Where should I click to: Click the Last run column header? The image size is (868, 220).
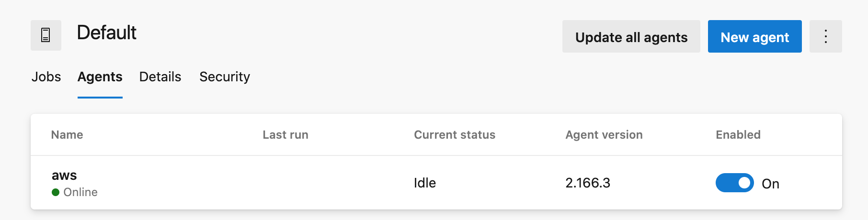coord(285,135)
